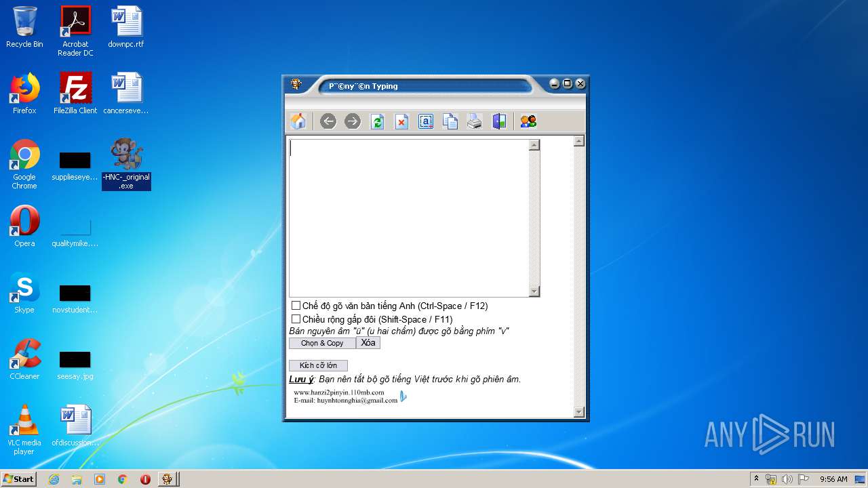Select the seesay.jpg file on desktop
This screenshot has height=488, width=868.
click(75, 365)
